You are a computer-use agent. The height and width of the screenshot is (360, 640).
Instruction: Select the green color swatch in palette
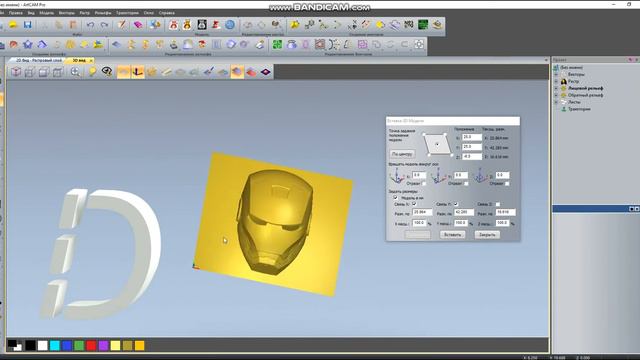(x=79, y=346)
